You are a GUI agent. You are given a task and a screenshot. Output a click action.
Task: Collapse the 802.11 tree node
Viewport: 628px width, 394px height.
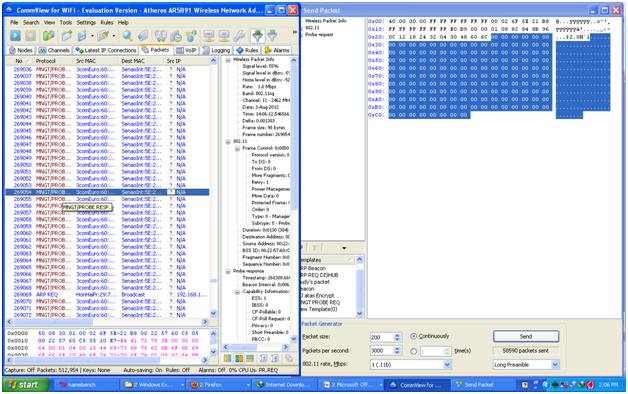pos(228,142)
